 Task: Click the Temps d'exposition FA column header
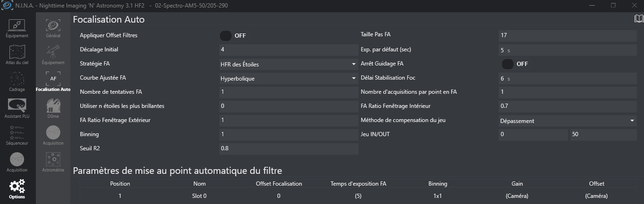click(x=359, y=184)
